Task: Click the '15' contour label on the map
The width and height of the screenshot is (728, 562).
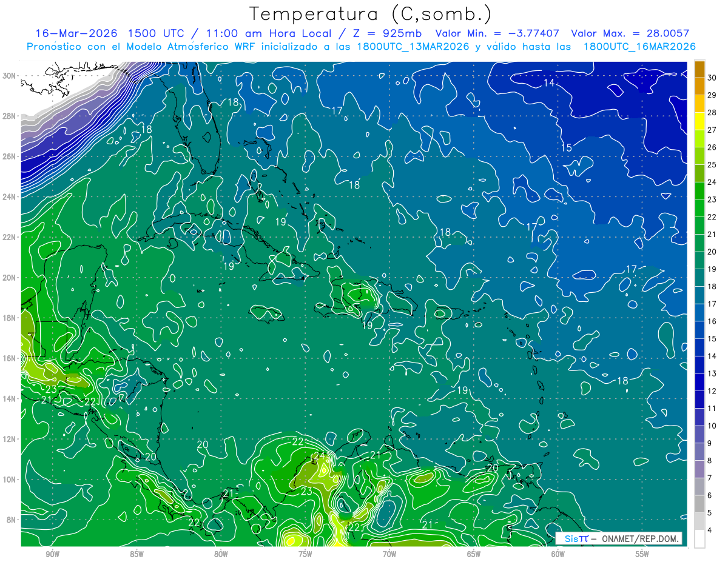Action: click(x=566, y=148)
